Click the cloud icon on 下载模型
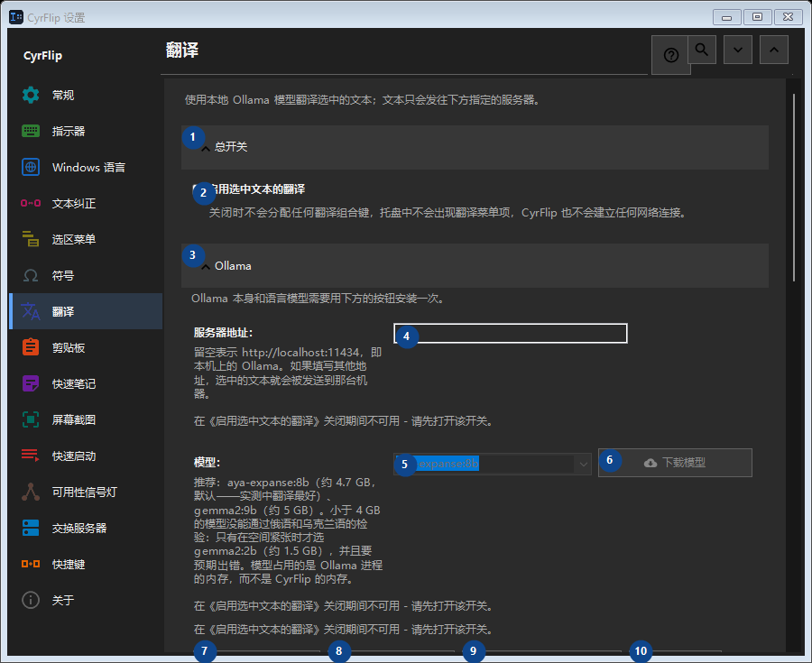This screenshot has width=812, height=663. point(651,463)
